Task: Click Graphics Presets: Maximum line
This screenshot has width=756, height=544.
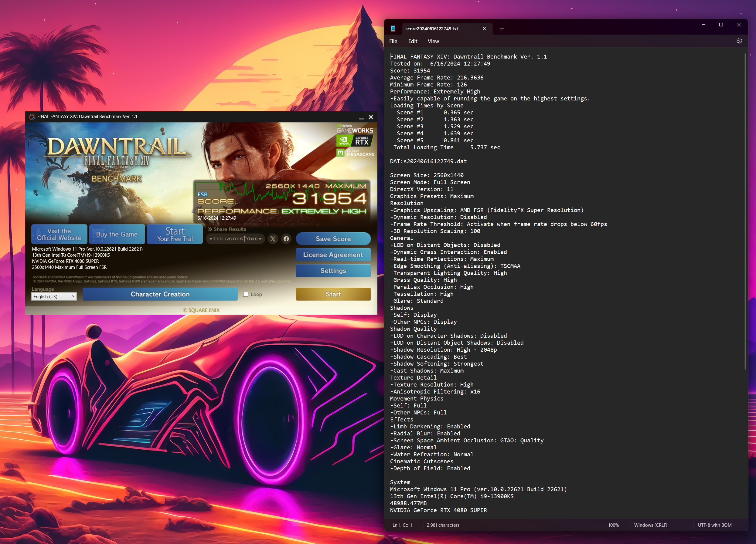Action: (432, 196)
